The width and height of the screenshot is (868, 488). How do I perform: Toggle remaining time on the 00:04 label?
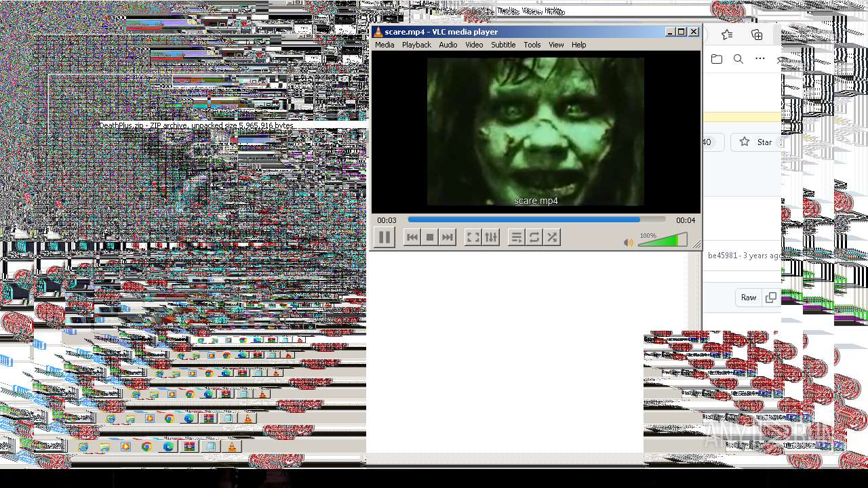[686, 220]
